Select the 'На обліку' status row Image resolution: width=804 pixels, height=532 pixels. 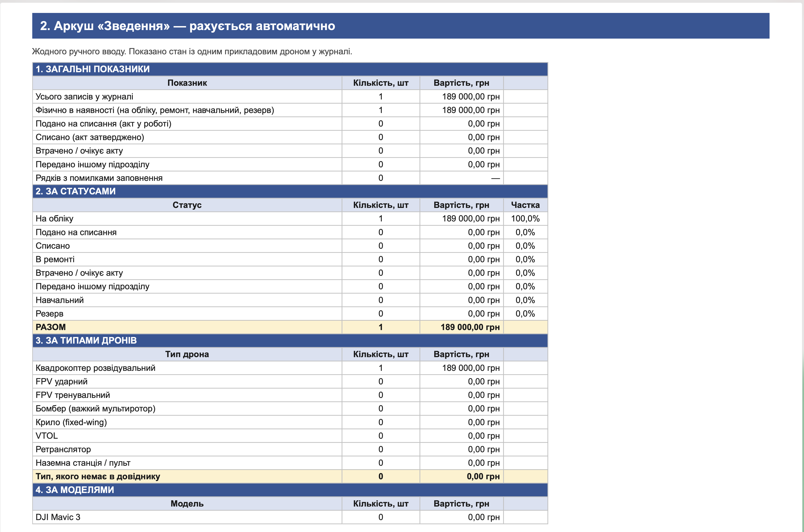tap(290, 218)
